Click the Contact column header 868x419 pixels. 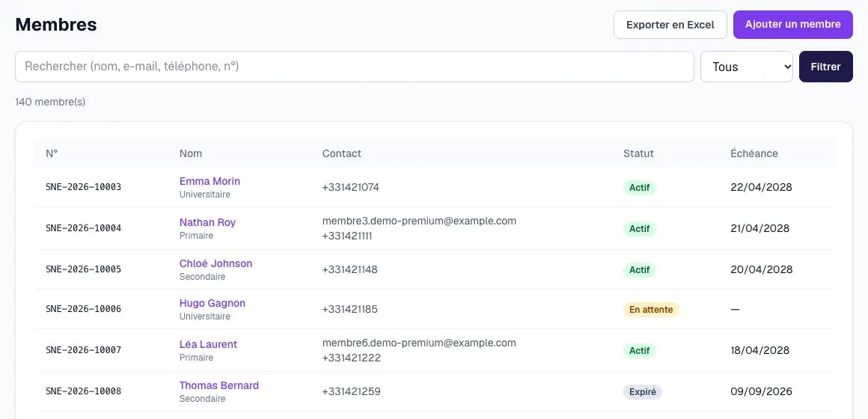341,153
